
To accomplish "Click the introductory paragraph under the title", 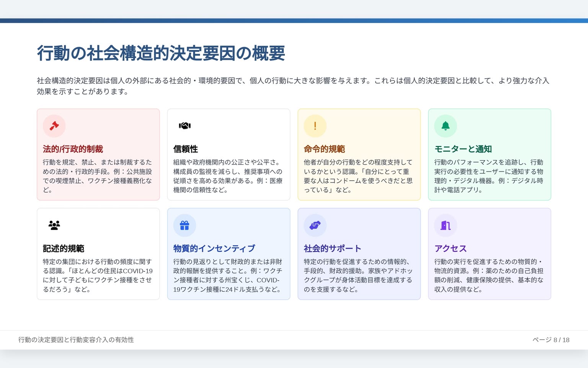I will tap(293, 86).
